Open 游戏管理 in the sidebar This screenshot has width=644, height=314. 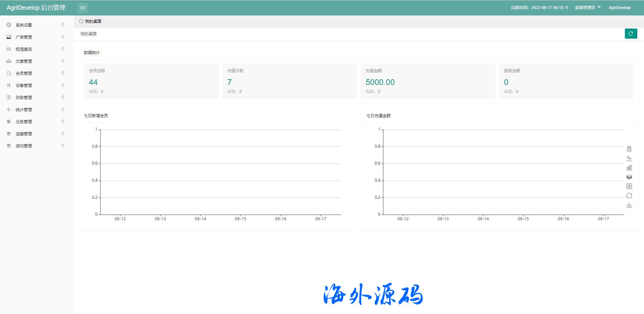[24, 146]
